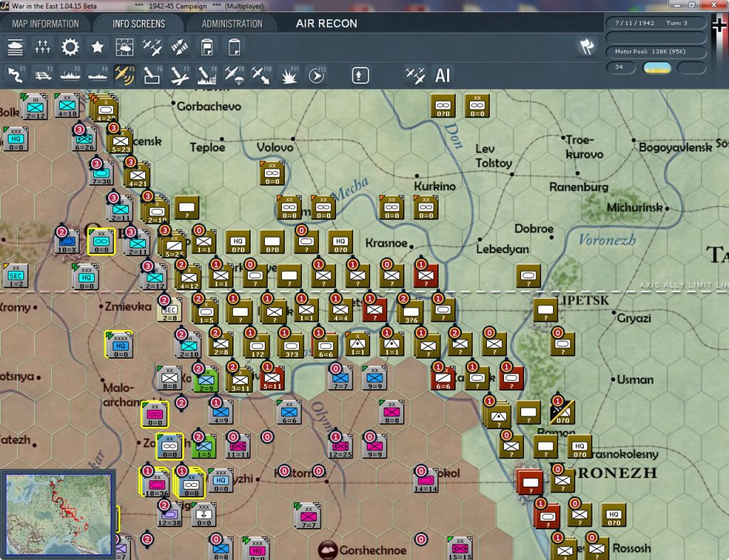
Task: Select the blue 4=9 infantry unit
Action: [x=221, y=412]
